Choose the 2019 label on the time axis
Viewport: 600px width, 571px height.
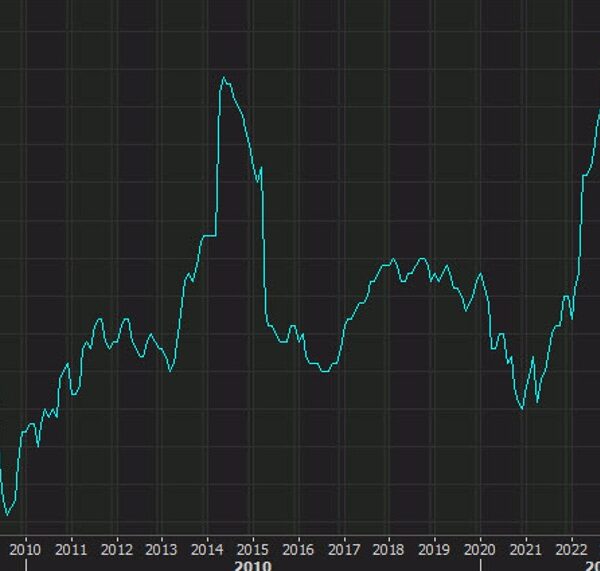[x=434, y=549]
